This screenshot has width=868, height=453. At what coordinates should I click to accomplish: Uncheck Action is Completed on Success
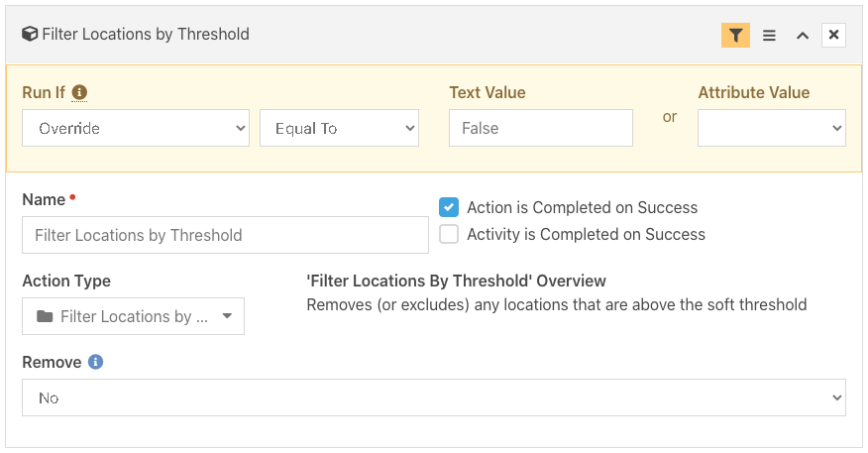[x=449, y=207]
